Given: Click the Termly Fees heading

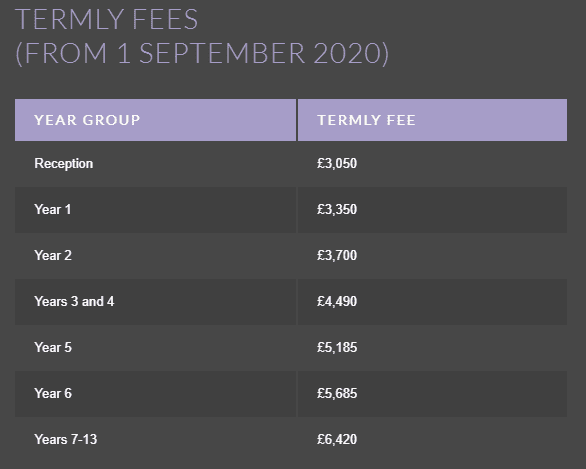Looking at the screenshot, I should coord(107,19).
